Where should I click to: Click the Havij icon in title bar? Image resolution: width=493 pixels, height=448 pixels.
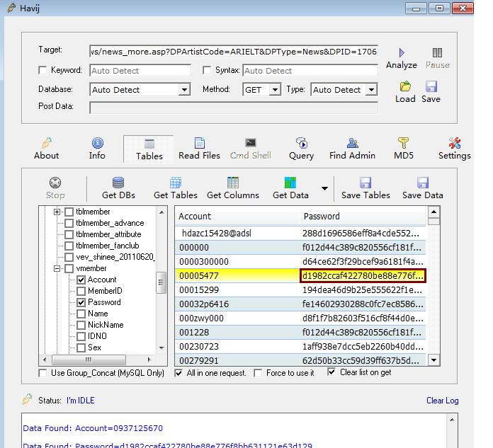[x=11, y=8]
